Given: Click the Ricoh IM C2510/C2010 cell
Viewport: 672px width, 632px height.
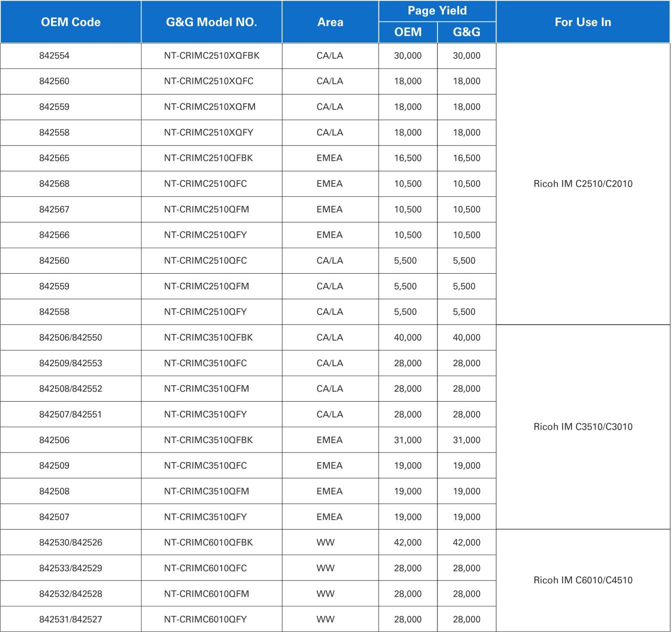Looking at the screenshot, I should [x=583, y=183].
